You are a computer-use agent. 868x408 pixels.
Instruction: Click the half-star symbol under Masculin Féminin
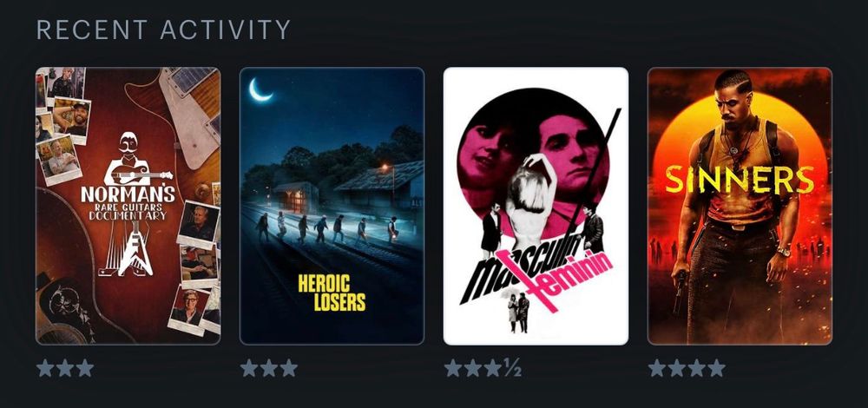512,367
